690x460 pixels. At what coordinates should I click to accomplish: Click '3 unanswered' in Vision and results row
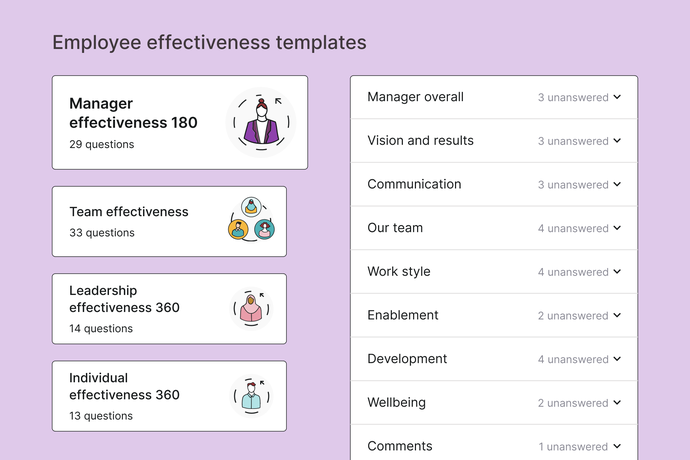573,141
